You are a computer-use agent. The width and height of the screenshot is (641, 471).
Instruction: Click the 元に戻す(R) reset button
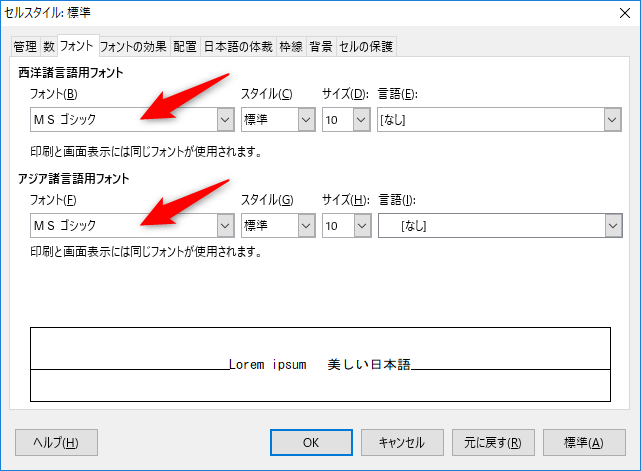click(486, 443)
